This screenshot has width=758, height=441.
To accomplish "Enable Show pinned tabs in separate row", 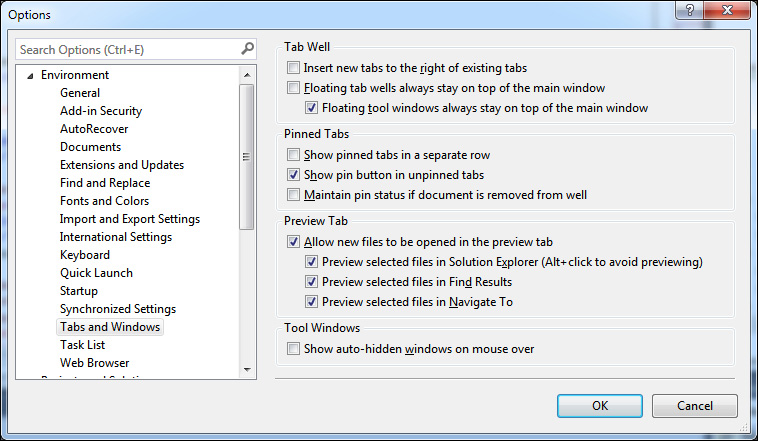I will click(x=293, y=155).
